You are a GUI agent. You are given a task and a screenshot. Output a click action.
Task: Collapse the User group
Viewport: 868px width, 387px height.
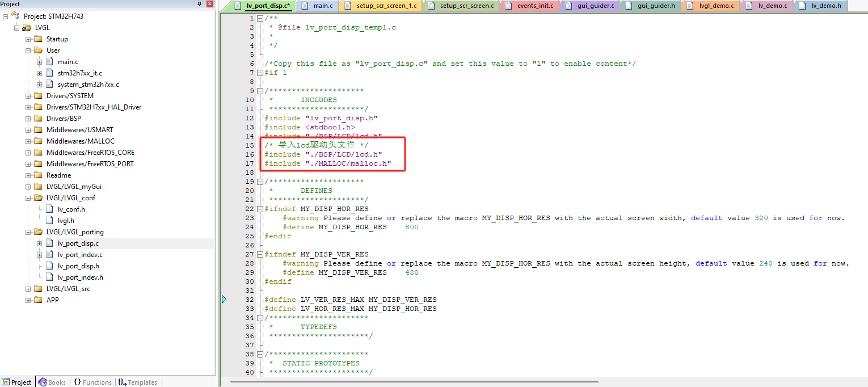tap(28, 50)
